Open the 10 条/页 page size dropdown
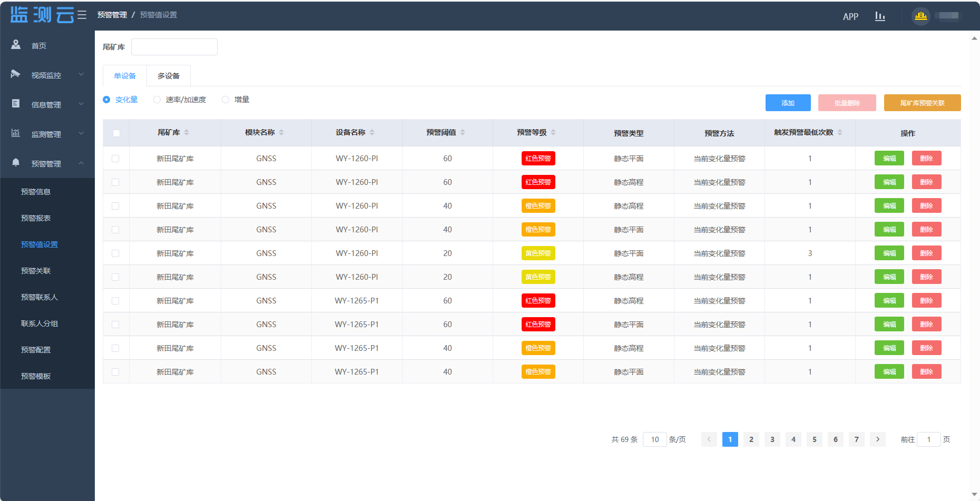 (655, 439)
